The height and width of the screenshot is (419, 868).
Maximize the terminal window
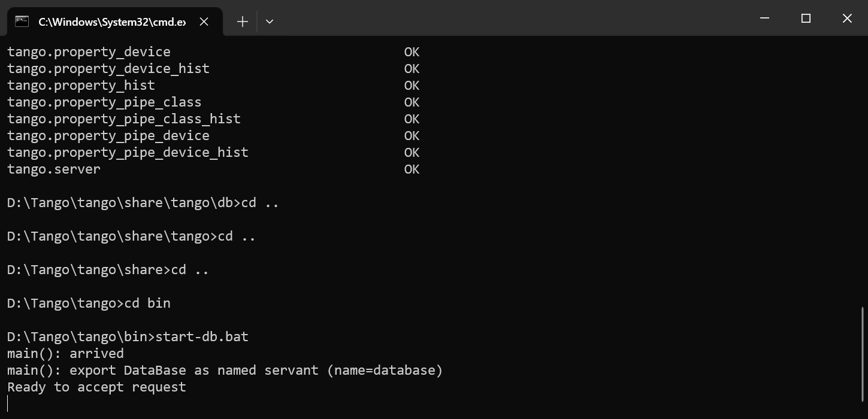coord(806,19)
